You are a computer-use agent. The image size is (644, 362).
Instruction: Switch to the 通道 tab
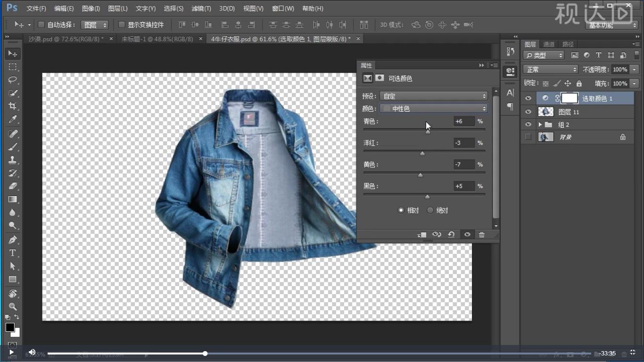tap(549, 44)
